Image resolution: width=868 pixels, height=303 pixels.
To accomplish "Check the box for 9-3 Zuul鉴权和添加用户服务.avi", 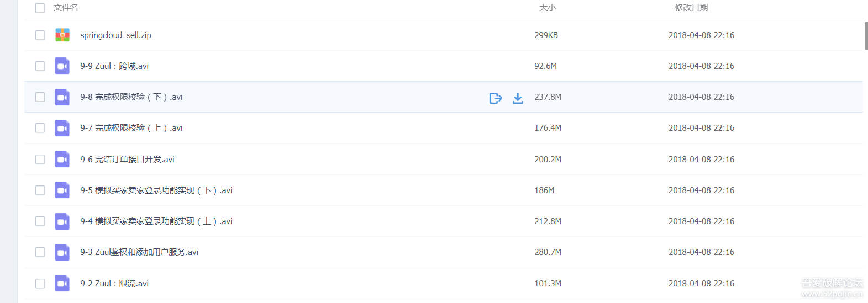I will (40, 252).
